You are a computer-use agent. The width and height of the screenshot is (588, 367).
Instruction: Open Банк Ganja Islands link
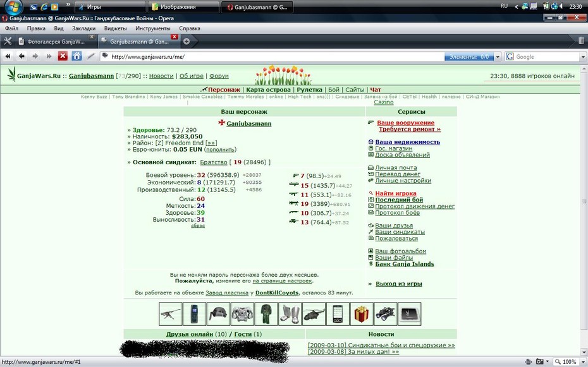pyautogui.click(x=405, y=265)
